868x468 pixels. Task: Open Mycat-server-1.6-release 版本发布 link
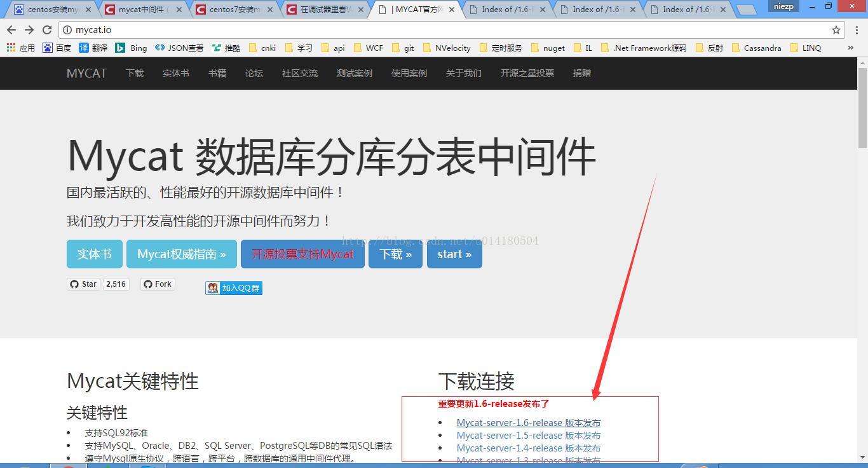(x=529, y=423)
